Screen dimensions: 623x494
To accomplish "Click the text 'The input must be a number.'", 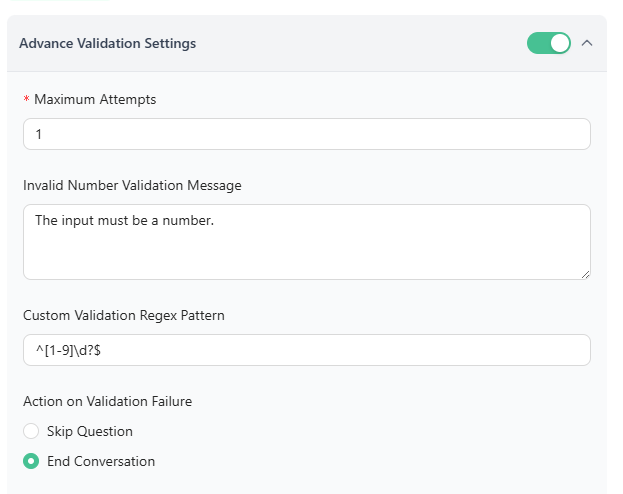I will pyautogui.click(x=124, y=220).
